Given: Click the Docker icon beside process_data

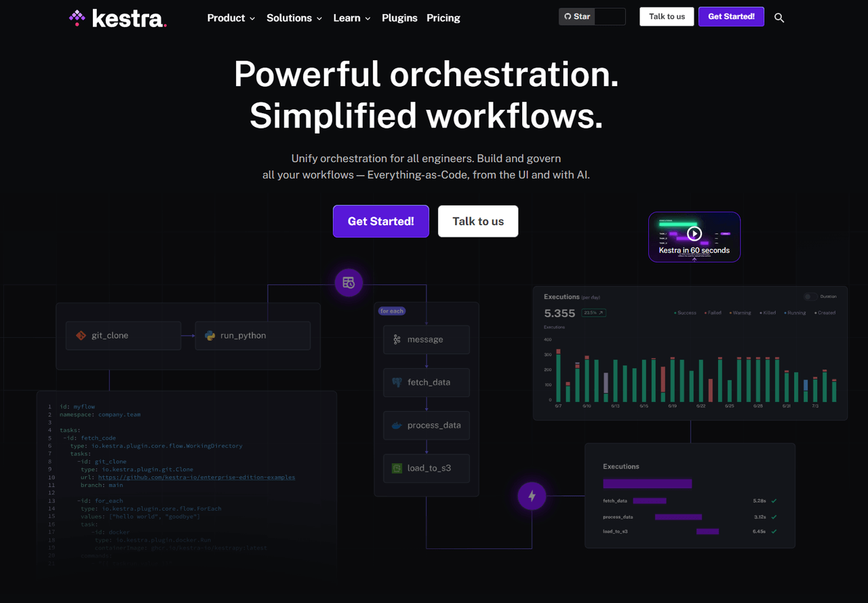Looking at the screenshot, I should (x=397, y=425).
